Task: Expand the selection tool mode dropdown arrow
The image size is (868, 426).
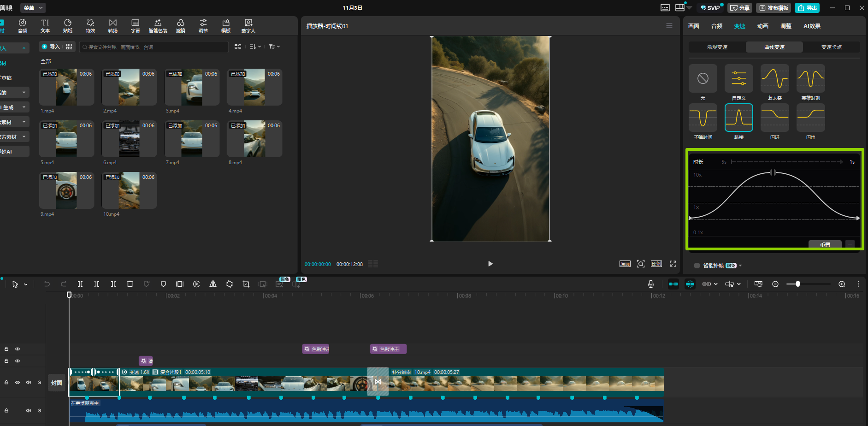Action: (x=26, y=284)
